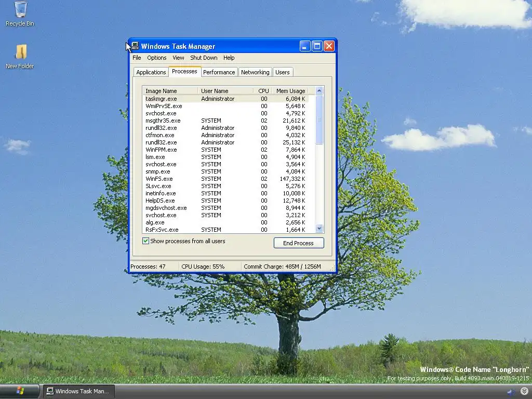532x399 pixels.
Task: Switch to the Users tab
Action: (282, 72)
